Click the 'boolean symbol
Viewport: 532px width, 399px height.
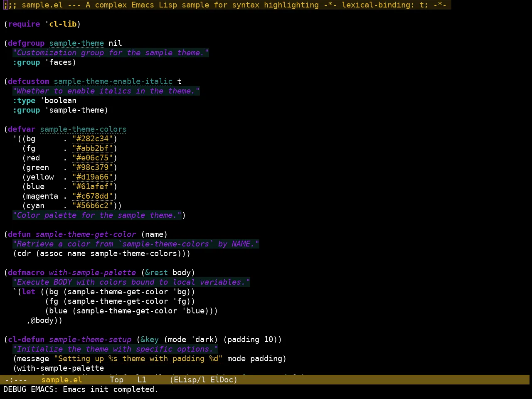(x=59, y=101)
